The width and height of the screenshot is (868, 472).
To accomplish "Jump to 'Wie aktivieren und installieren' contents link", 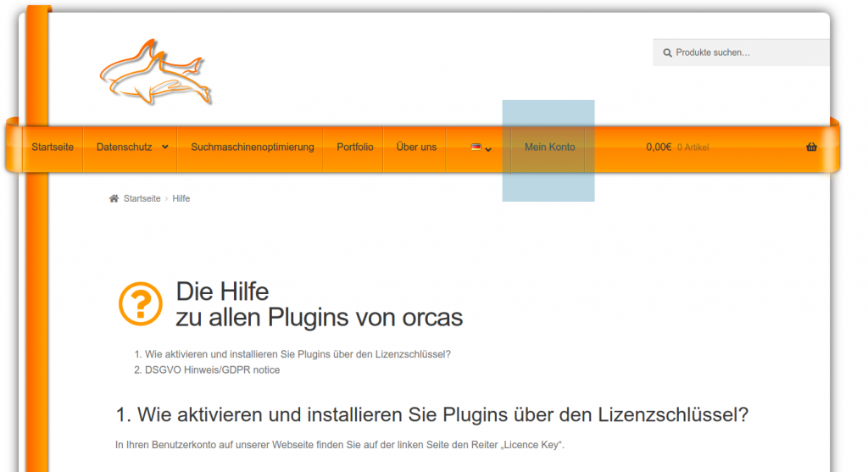I will pos(298,354).
